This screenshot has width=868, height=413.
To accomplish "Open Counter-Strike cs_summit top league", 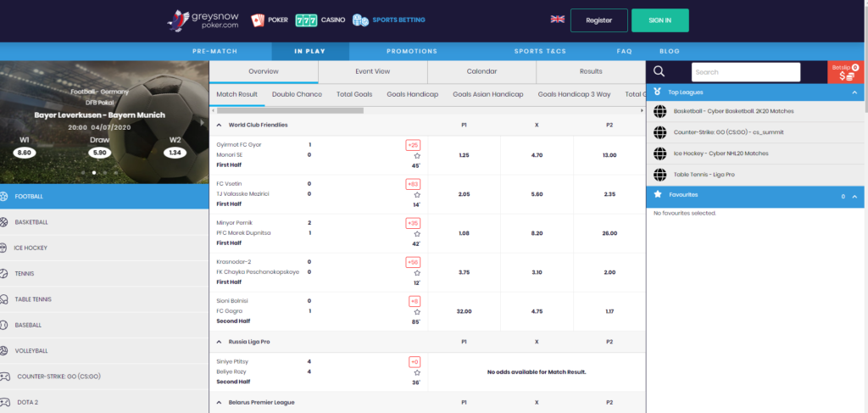I will (x=755, y=132).
